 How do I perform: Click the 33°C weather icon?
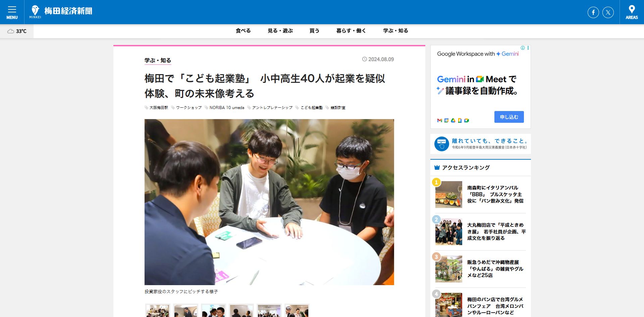click(11, 31)
